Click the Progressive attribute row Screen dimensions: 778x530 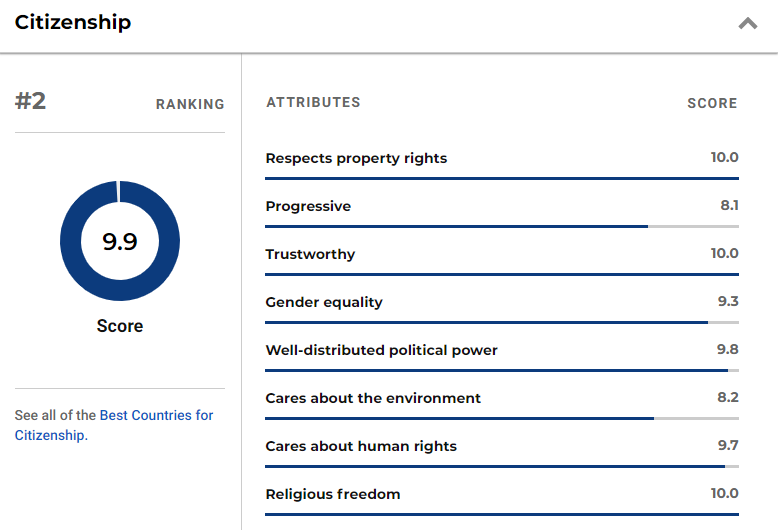[x=308, y=206]
